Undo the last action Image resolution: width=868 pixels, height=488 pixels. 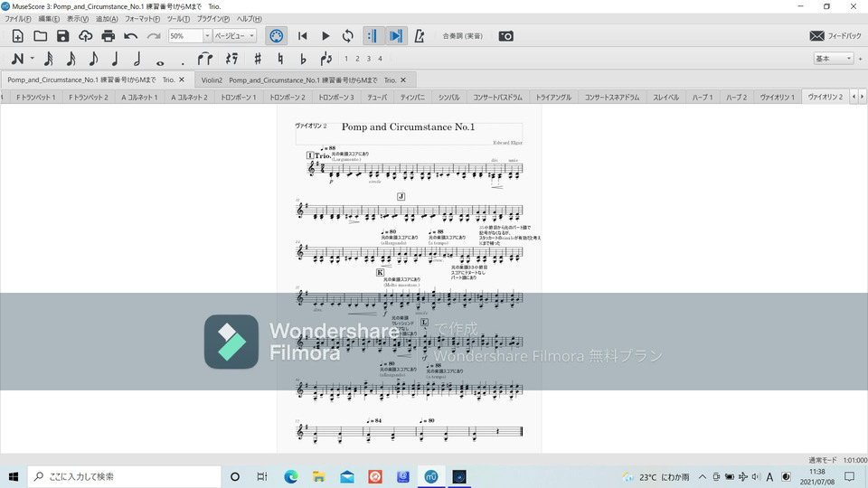(x=130, y=36)
